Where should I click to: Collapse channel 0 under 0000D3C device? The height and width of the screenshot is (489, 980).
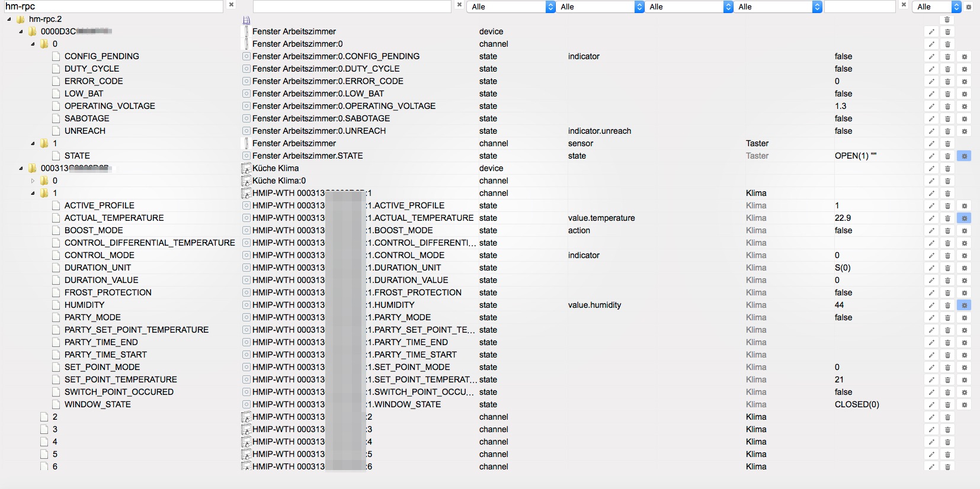pos(33,44)
